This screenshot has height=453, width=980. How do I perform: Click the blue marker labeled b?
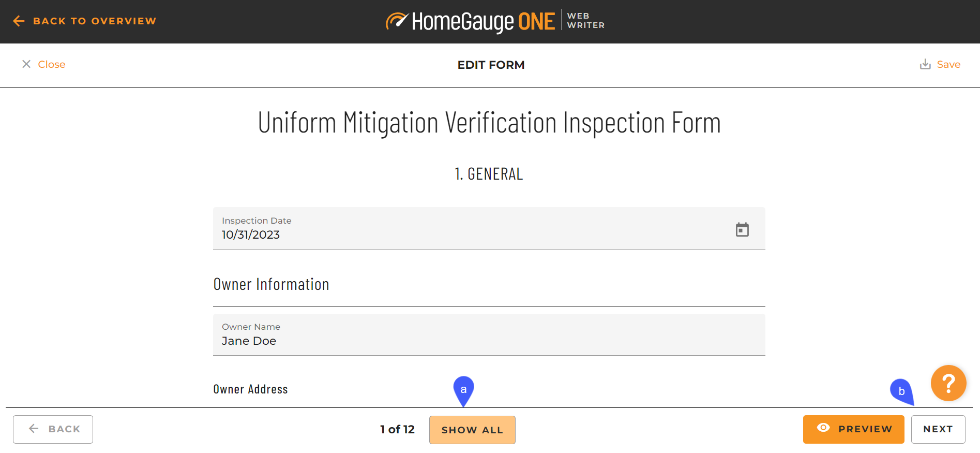902,392
